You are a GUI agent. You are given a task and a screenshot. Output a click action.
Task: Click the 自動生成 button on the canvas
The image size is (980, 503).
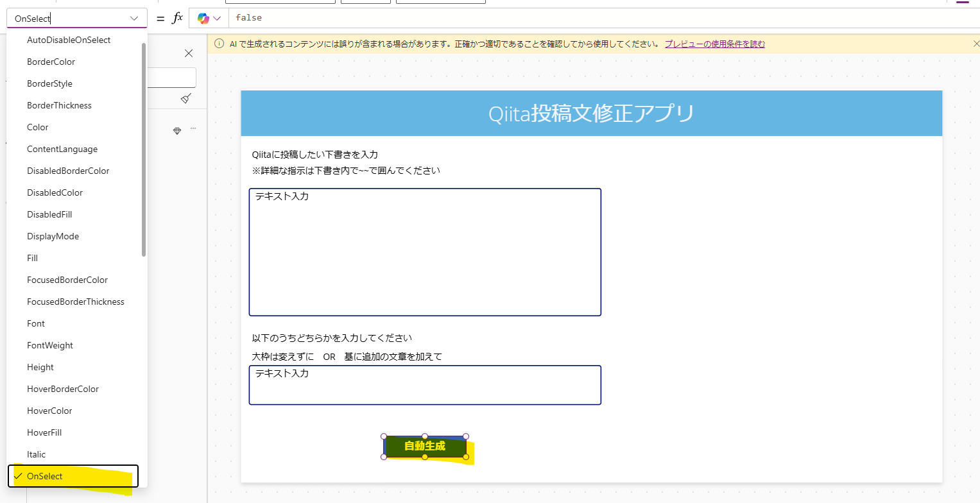[425, 446]
